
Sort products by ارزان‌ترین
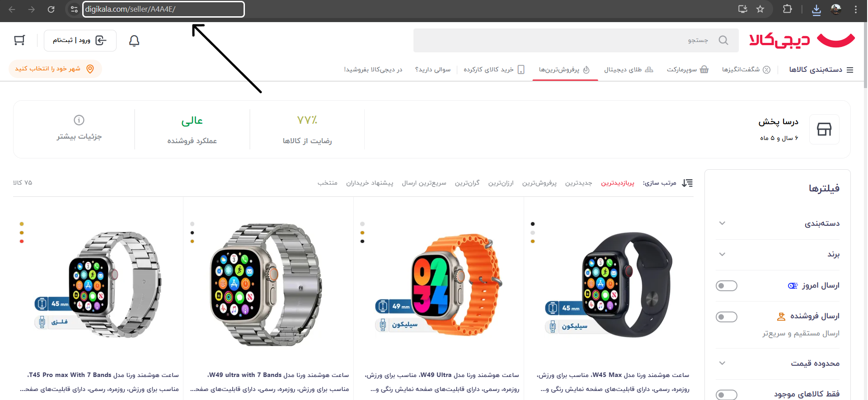(x=501, y=183)
